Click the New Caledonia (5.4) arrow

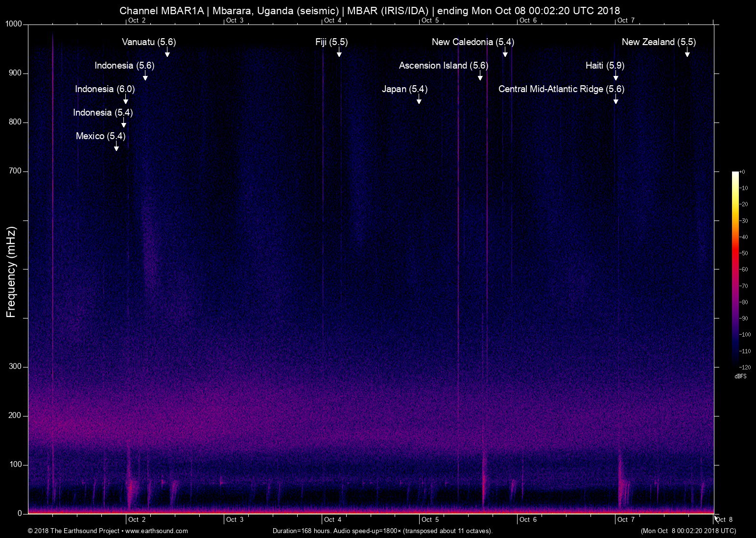(x=505, y=52)
